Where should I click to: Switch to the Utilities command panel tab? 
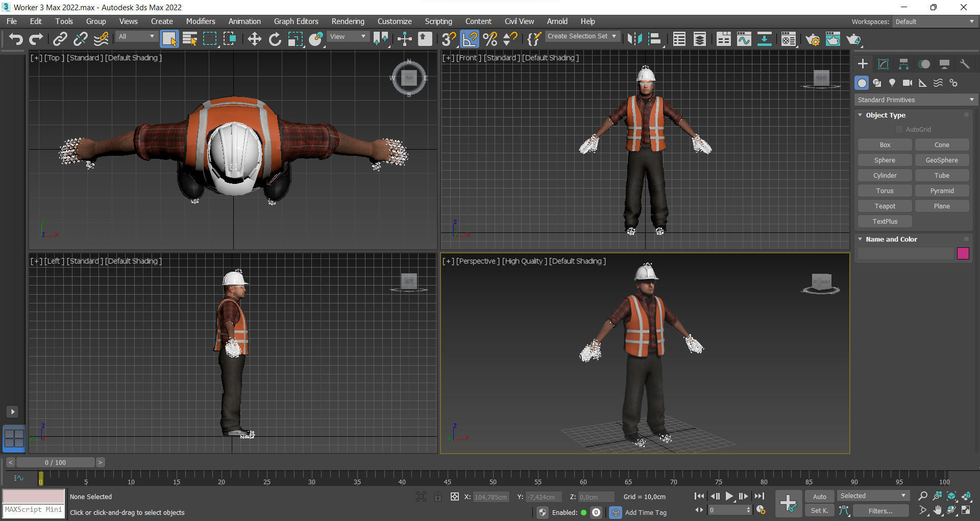point(964,64)
